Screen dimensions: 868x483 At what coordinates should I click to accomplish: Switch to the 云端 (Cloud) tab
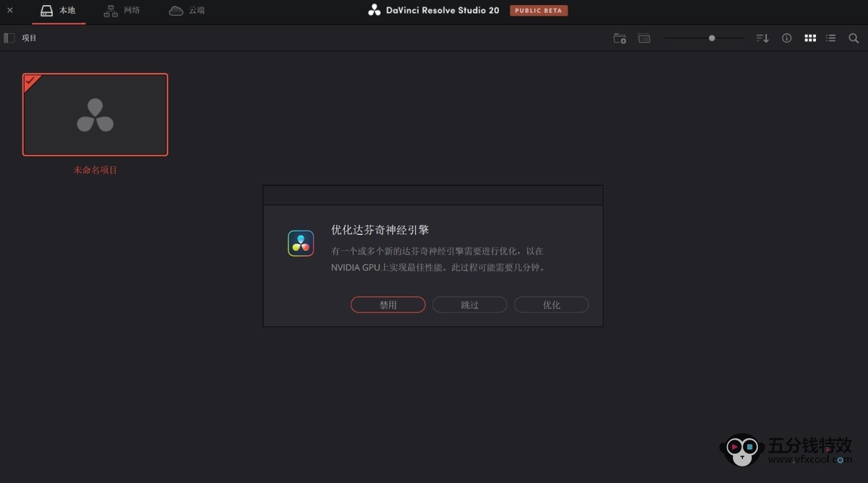187,11
